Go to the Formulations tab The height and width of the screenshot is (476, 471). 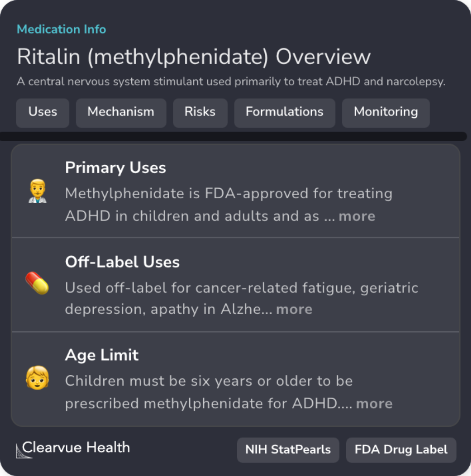click(284, 112)
